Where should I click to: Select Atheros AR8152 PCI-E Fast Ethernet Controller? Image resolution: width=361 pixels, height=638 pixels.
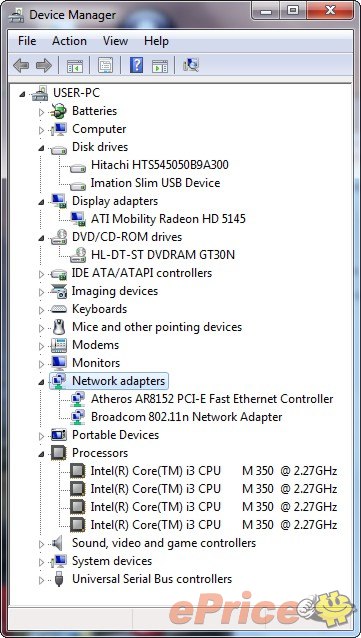coord(212,399)
